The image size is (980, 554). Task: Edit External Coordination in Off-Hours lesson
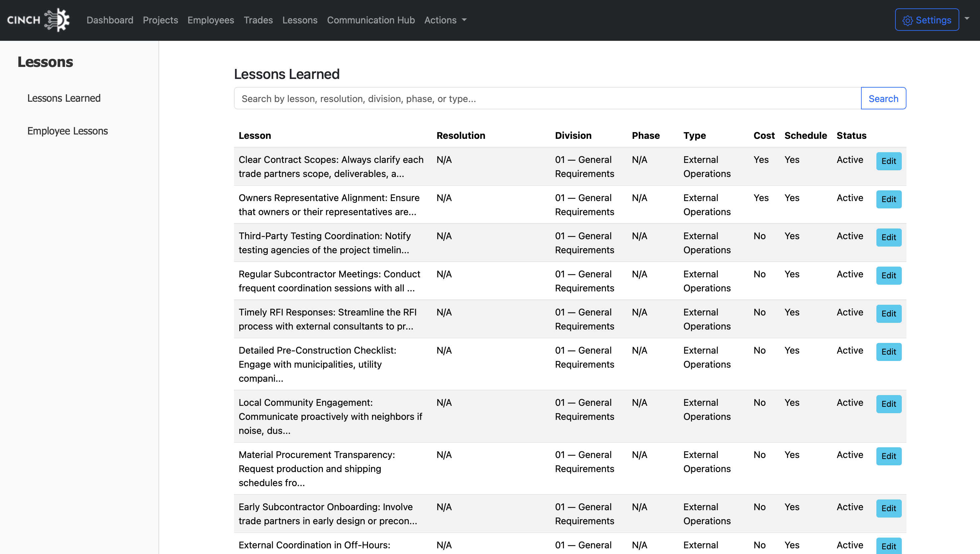[889, 546]
